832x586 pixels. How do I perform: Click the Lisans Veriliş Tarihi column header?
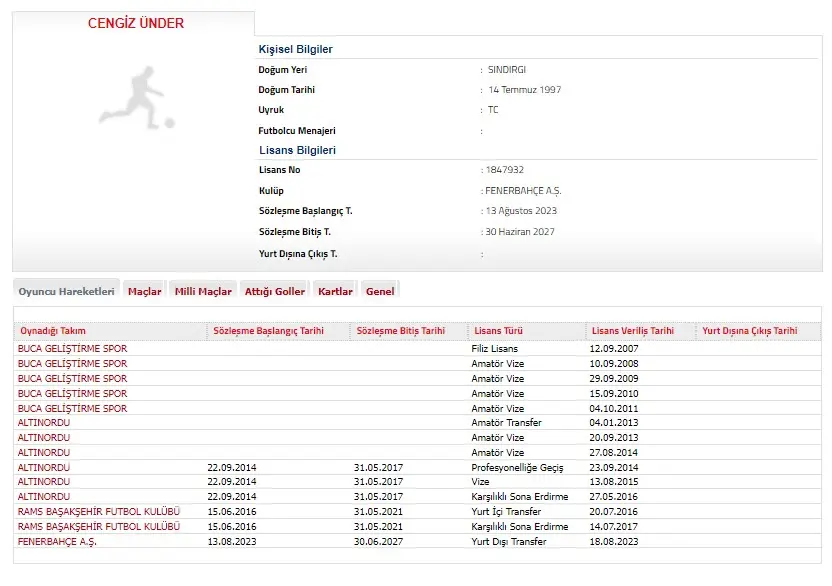[633, 331]
